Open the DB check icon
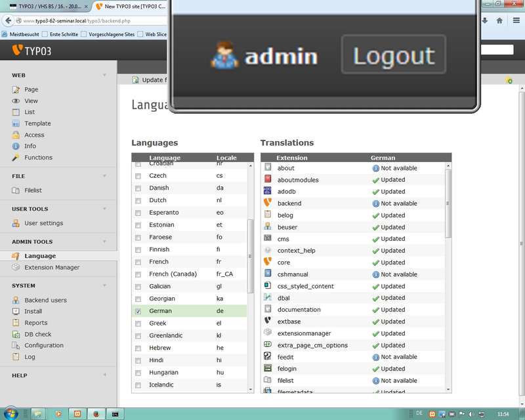The height and width of the screenshot is (420, 525). tap(16, 334)
